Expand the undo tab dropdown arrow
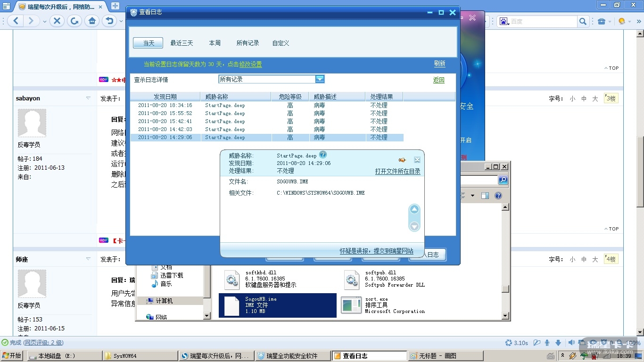 [121, 21]
